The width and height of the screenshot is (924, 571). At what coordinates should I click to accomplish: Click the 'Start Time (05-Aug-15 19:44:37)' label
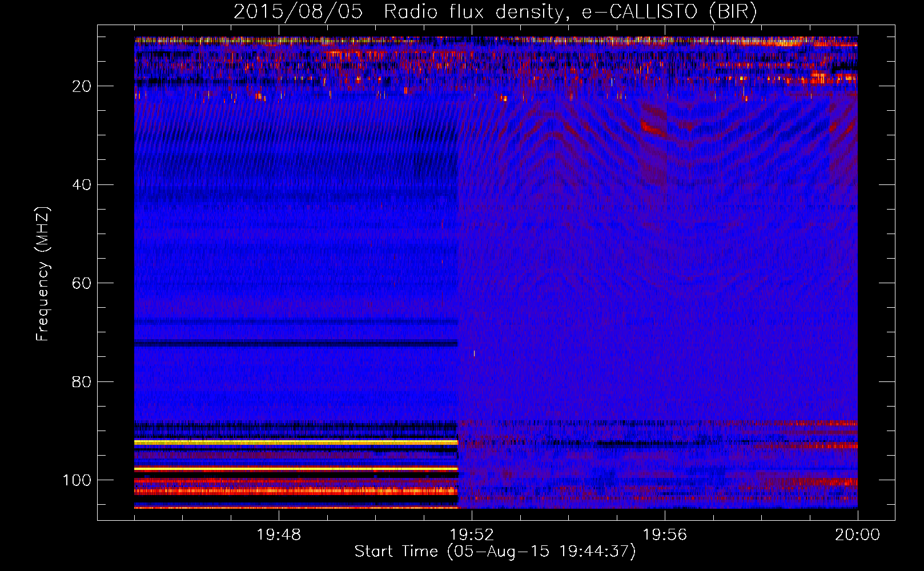(x=495, y=552)
